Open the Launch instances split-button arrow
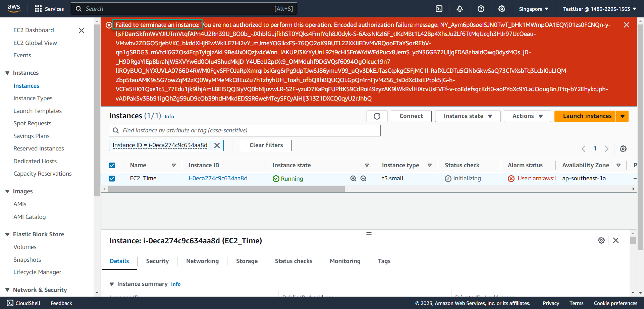The height and width of the screenshot is (309, 644). point(623,116)
